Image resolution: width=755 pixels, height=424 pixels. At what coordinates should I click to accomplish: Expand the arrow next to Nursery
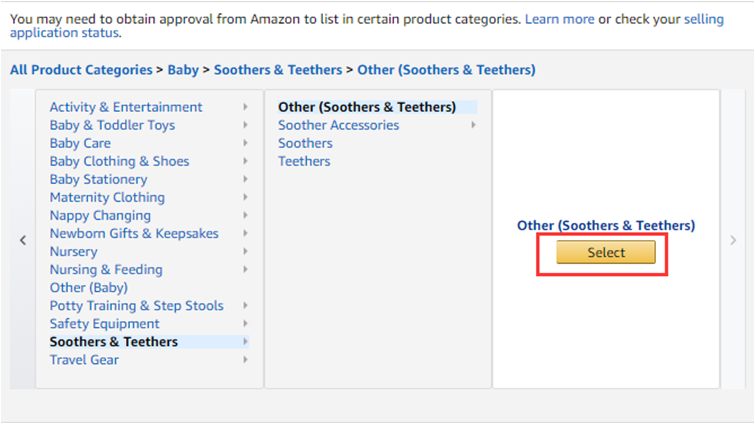245,252
